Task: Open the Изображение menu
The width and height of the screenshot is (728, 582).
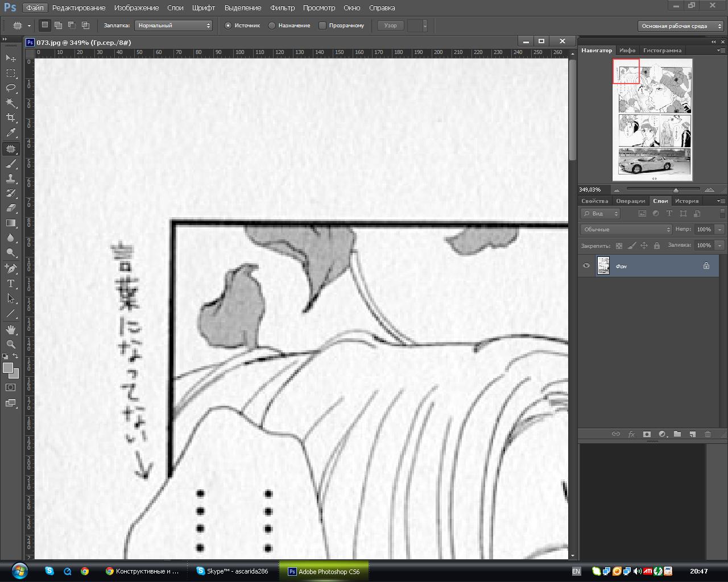Action: 136,8
